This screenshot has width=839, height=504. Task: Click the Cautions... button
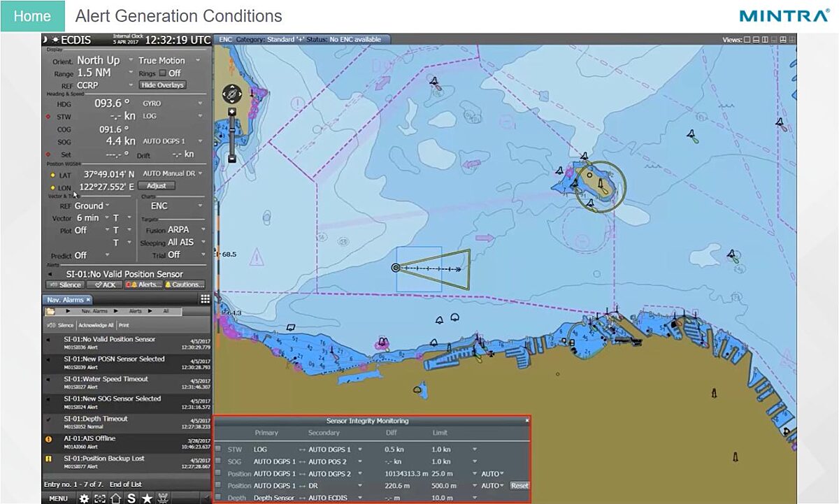[x=185, y=285]
